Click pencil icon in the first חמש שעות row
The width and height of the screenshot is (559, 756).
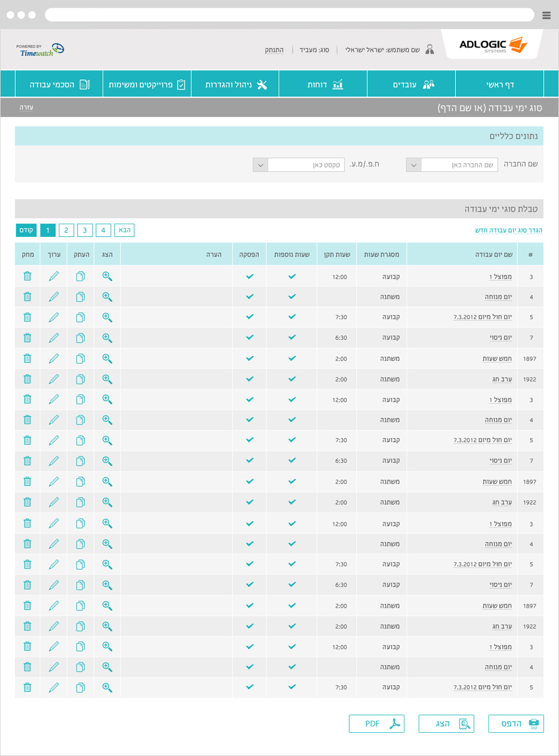54,358
